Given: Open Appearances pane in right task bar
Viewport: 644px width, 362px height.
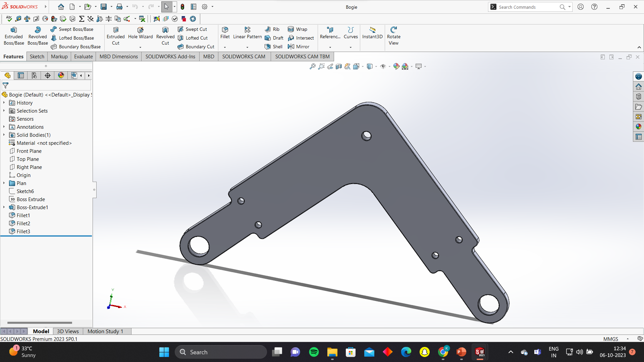Looking at the screenshot, I should [638, 127].
